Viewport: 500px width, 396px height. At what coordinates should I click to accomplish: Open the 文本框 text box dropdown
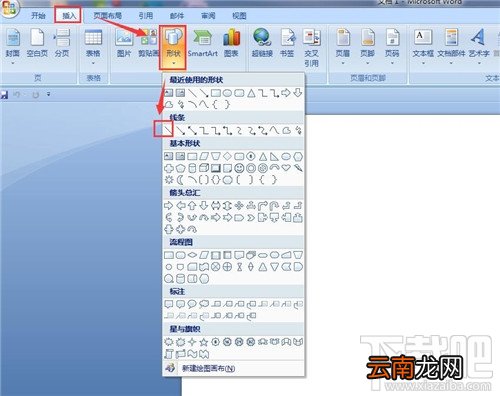pos(423,47)
